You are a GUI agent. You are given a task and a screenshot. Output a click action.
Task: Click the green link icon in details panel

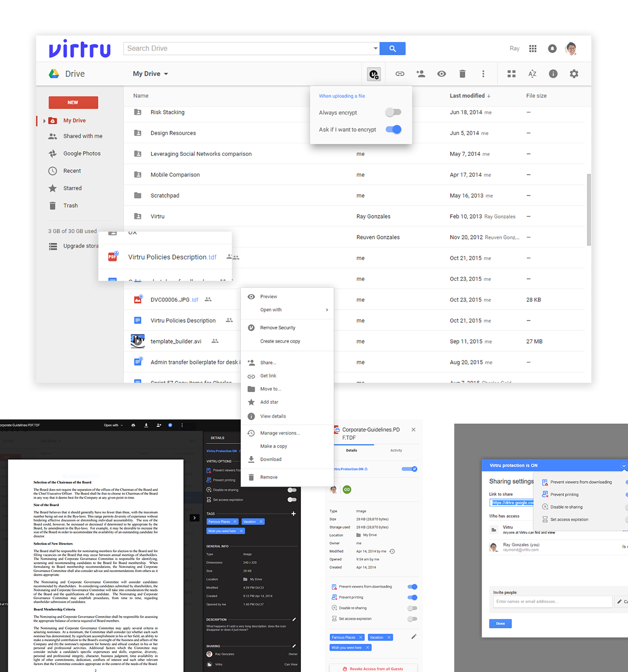[347, 489]
